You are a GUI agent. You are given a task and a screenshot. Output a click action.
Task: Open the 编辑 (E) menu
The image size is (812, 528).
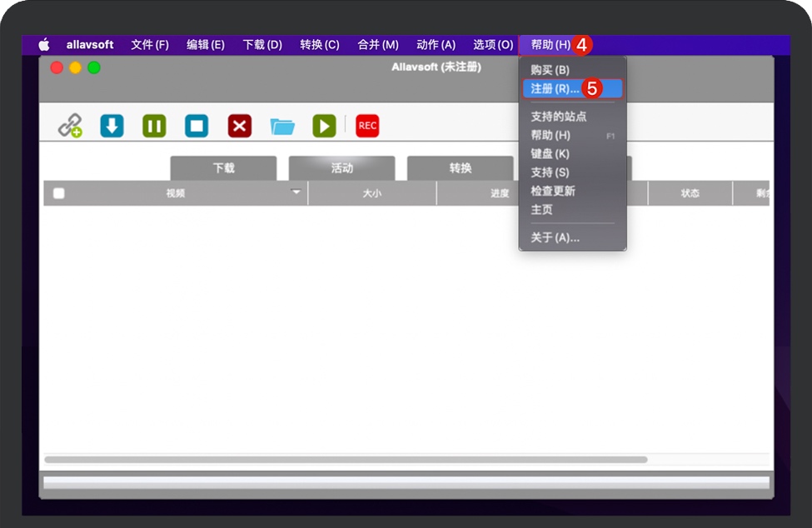206,44
